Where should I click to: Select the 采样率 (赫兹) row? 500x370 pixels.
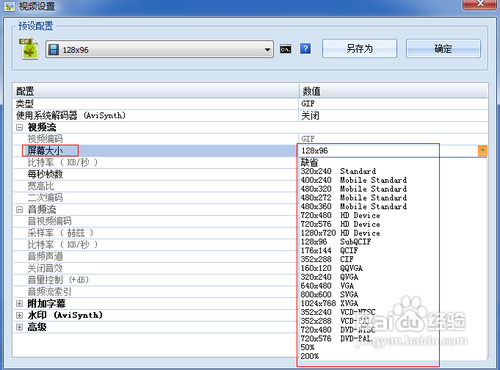pyautogui.click(x=155, y=233)
